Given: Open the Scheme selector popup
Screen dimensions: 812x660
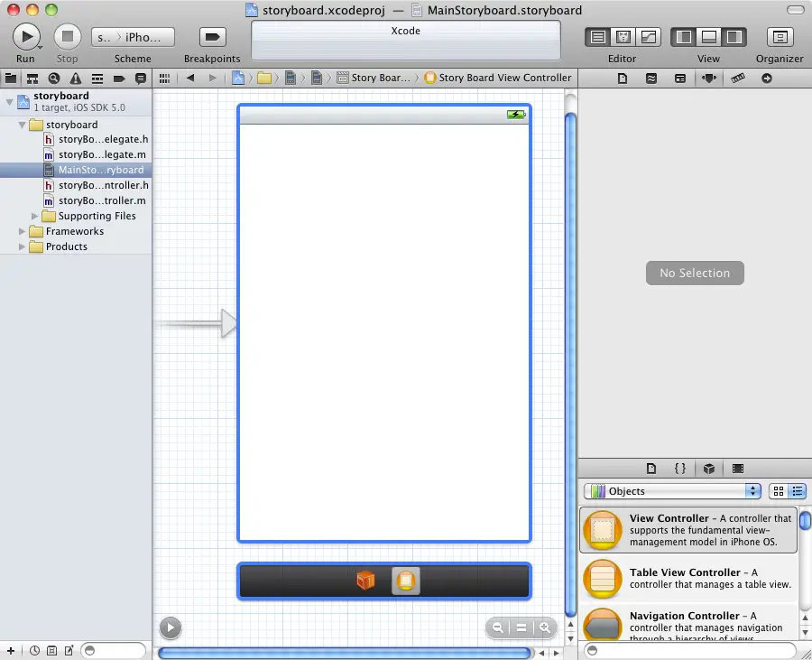Looking at the screenshot, I should click(x=133, y=37).
